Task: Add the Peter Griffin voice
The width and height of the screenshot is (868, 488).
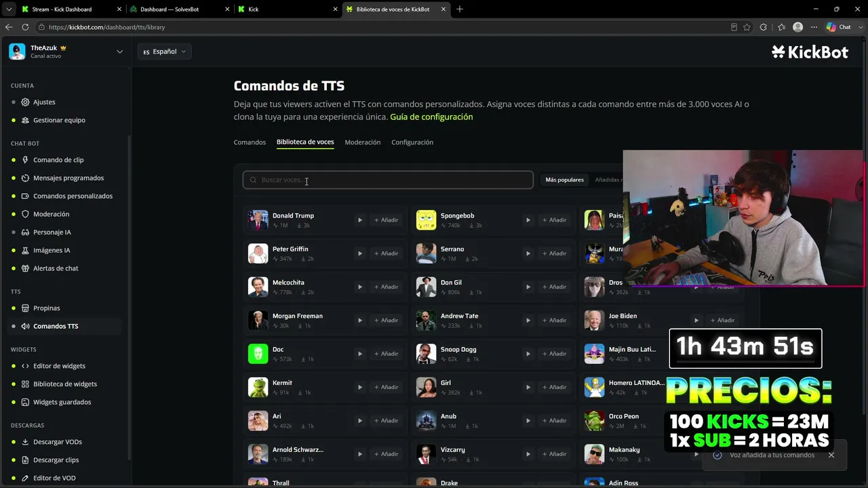Action: (386, 253)
